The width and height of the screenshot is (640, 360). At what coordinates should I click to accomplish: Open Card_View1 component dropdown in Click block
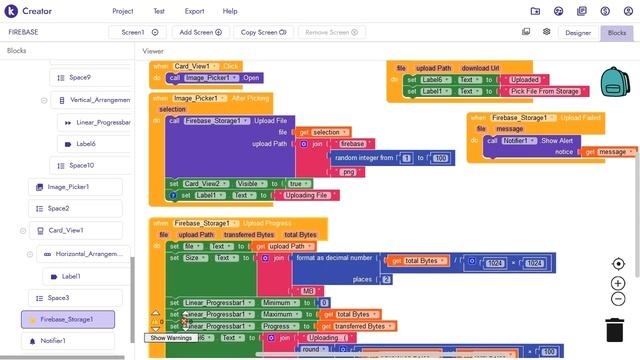click(196, 66)
